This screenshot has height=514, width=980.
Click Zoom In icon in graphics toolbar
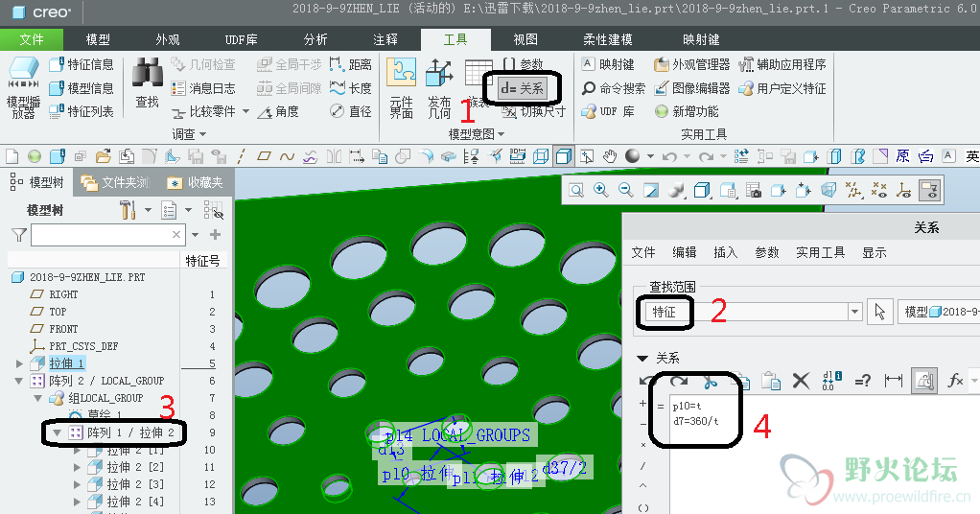click(601, 190)
